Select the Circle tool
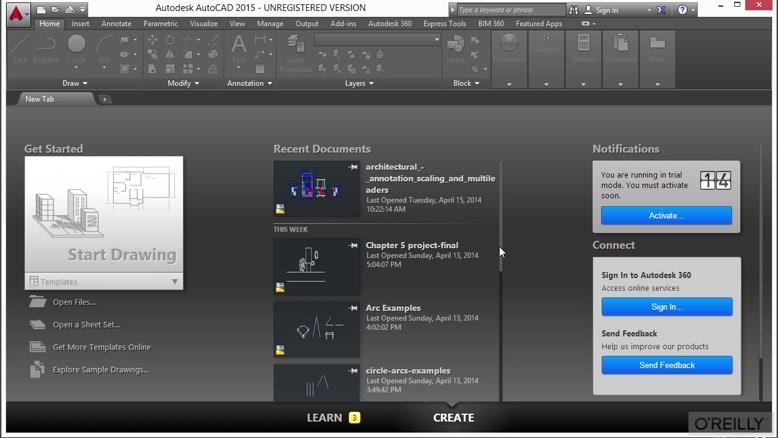The width and height of the screenshot is (778, 438). coord(76,49)
